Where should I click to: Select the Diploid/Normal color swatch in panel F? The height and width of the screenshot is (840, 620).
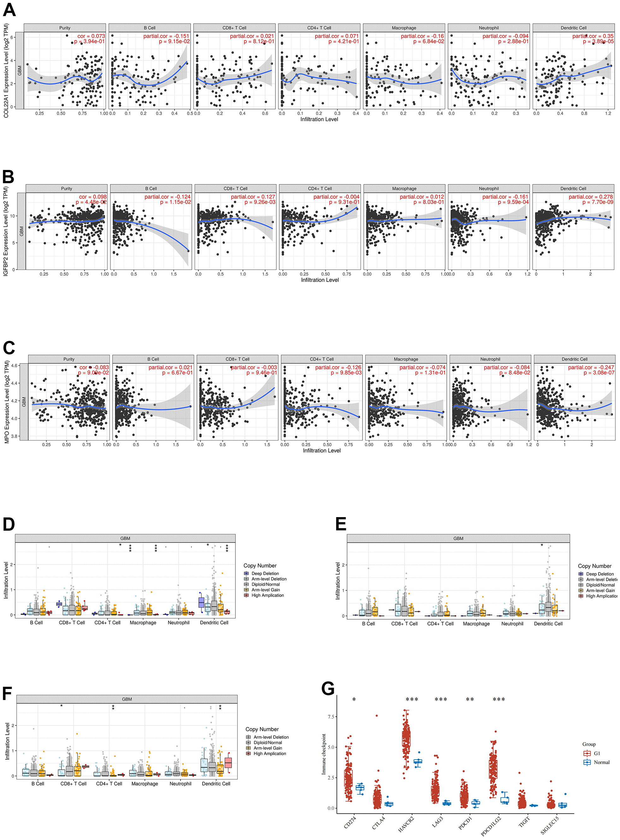point(249,741)
